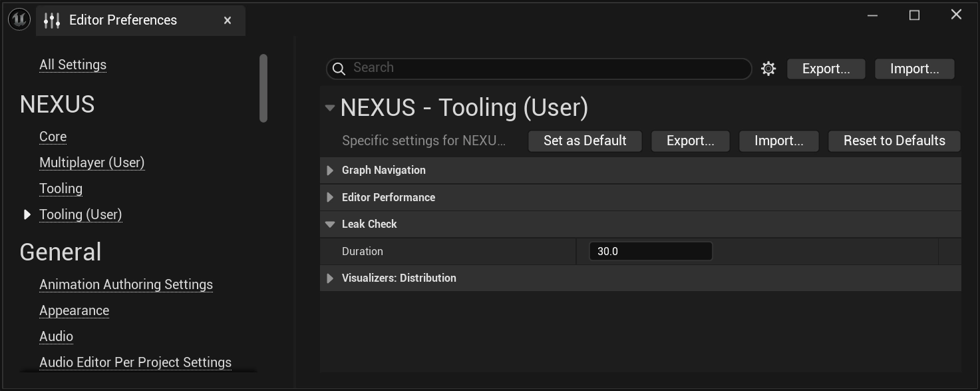Screen dimensions: 980x391
Task: Open All Settings from the sidebar
Action: pyautogui.click(x=73, y=64)
